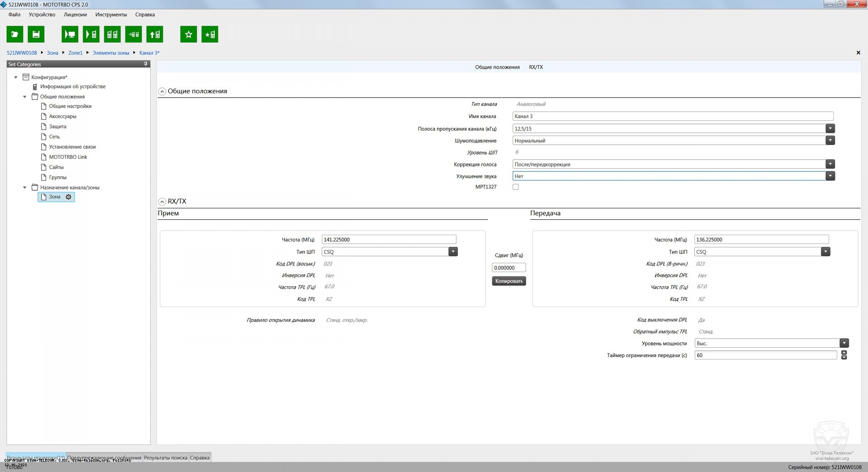This screenshot has height=472, width=868.
Task: Click the Имя канала text field
Action: (x=672, y=116)
